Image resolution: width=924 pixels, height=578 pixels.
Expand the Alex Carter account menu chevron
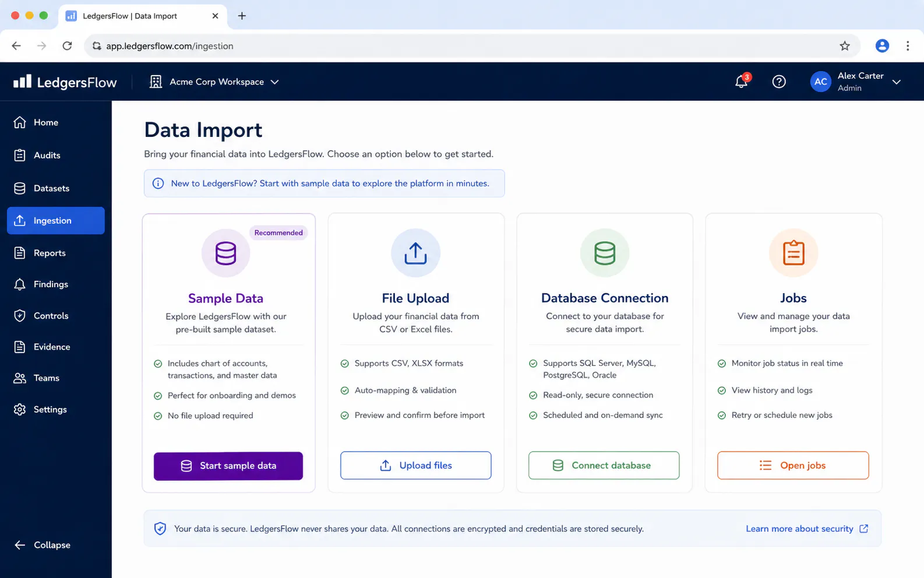(897, 82)
